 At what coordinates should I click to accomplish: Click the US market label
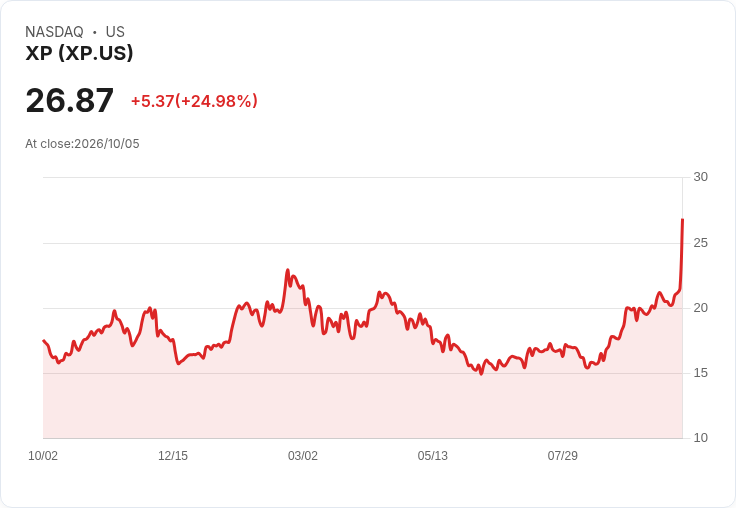click(x=115, y=32)
